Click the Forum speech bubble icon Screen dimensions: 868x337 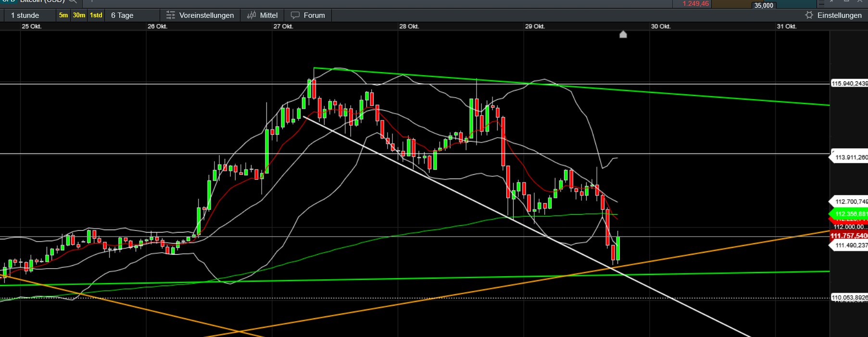[295, 15]
